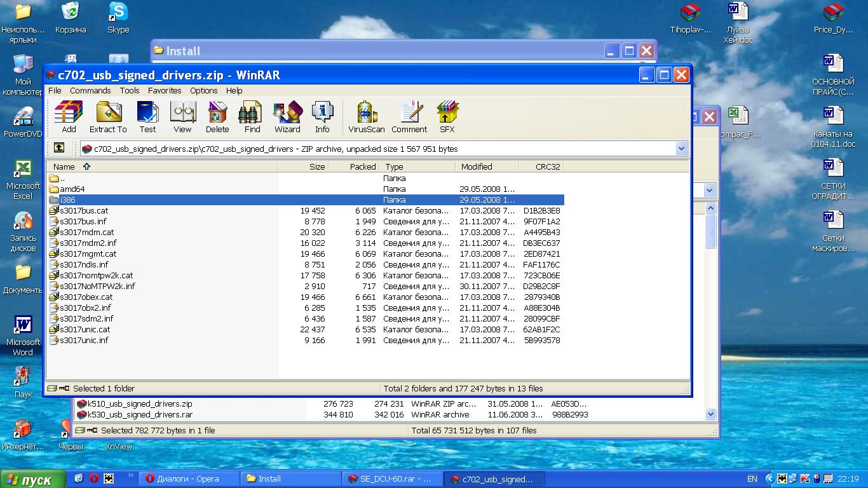Sort by Modified column header
This screenshot has width=868, height=488.
tap(487, 166)
